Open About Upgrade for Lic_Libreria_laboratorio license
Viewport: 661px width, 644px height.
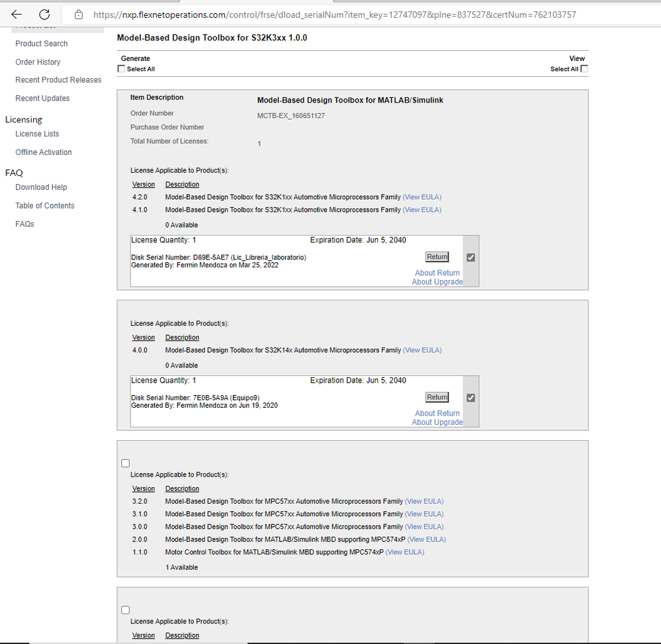437,282
